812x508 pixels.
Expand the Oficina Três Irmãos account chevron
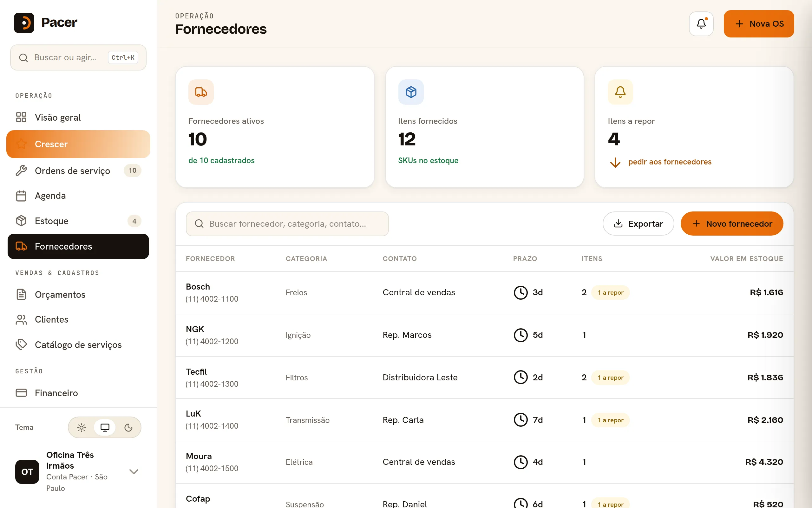tap(134, 472)
